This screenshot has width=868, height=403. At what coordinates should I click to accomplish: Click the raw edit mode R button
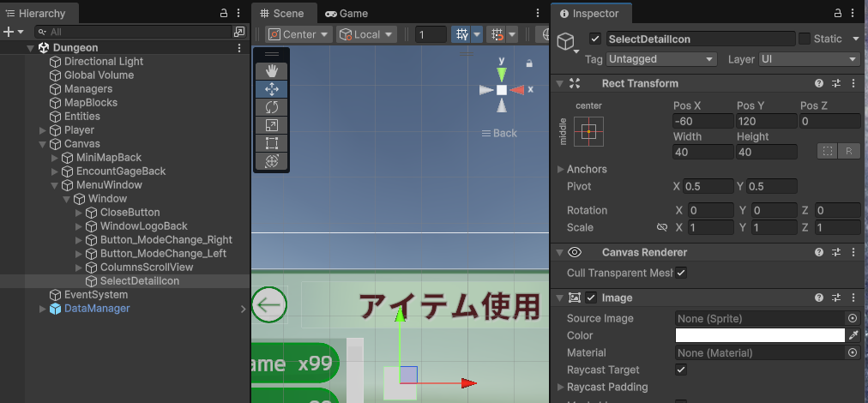click(x=849, y=151)
